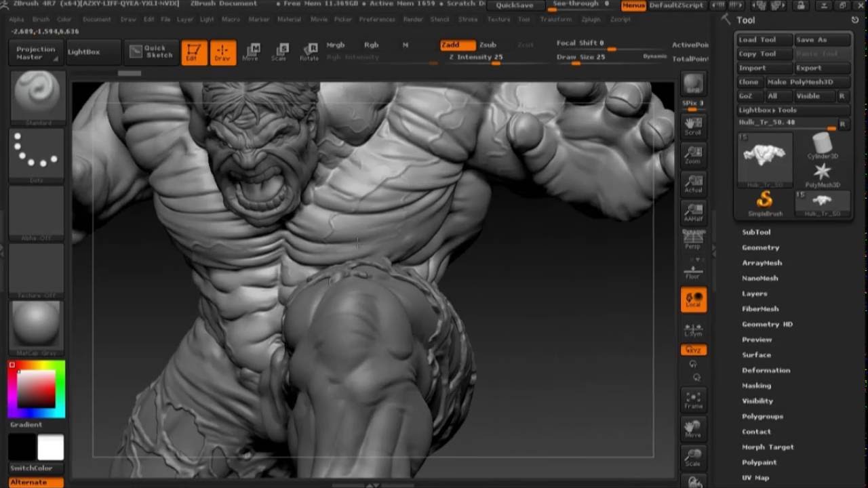Toggle Persp perspective view
Viewport: 868px width, 488px height.
pyautogui.click(x=693, y=240)
